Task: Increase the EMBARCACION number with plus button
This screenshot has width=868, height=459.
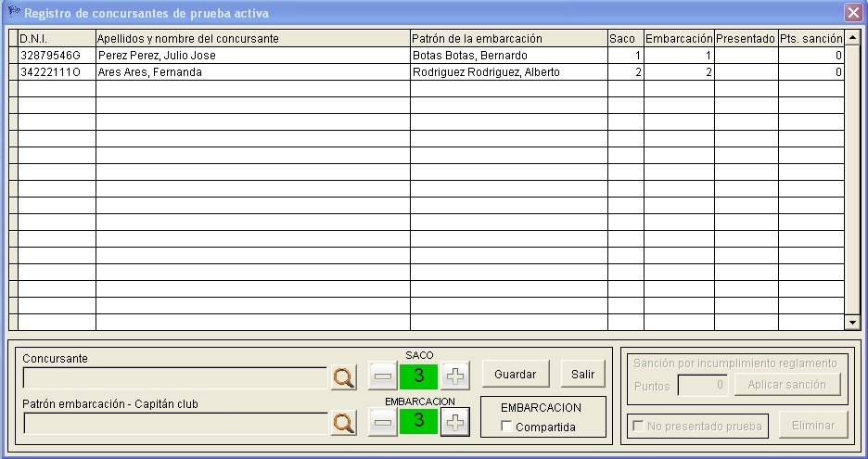Action: [x=455, y=422]
